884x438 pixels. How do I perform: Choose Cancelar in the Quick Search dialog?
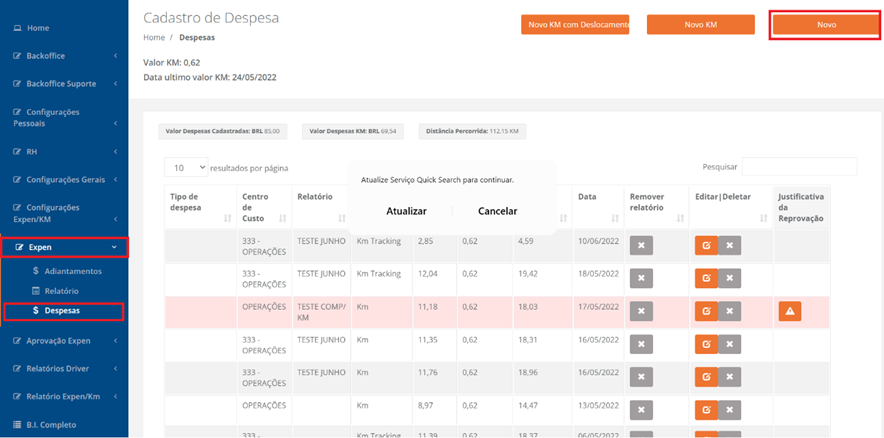coord(497,211)
